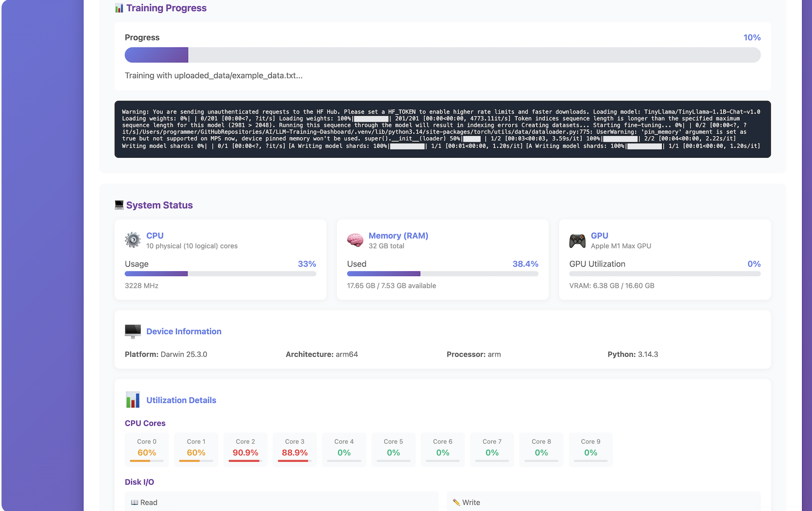Screen dimensions: 812x511
Task: Click the training progress bar
Action: pos(442,55)
